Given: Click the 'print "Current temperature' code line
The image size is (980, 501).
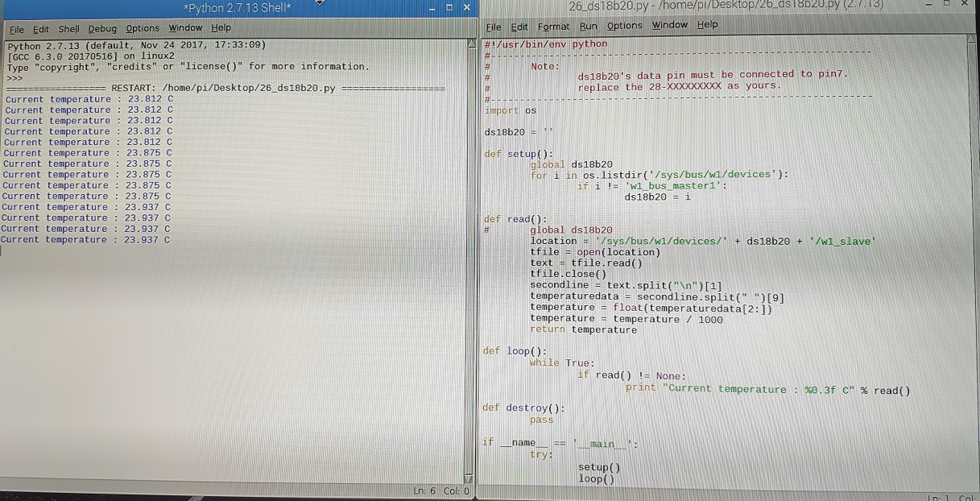Looking at the screenshot, I should click(768, 390).
